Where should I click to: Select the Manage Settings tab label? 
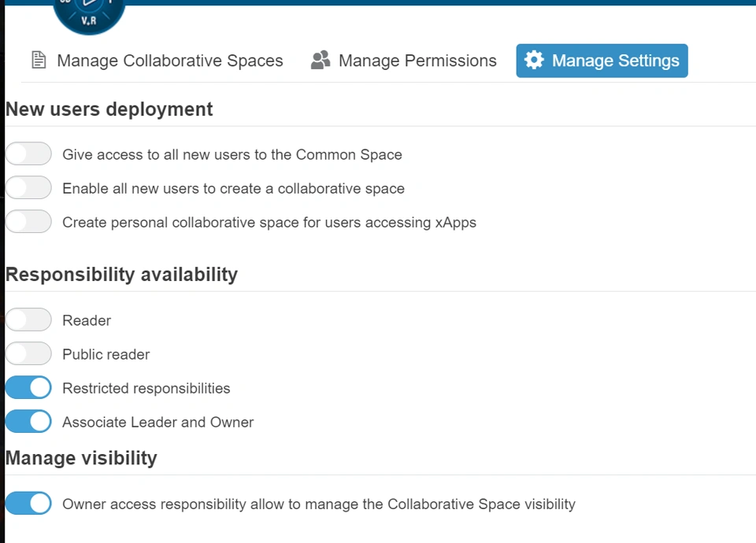(615, 61)
